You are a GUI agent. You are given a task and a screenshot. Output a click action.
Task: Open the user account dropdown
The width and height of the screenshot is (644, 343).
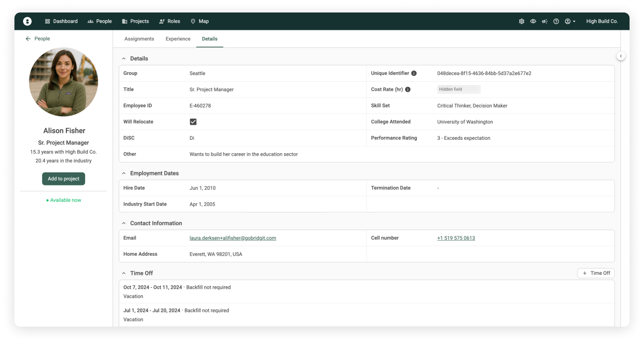click(570, 22)
